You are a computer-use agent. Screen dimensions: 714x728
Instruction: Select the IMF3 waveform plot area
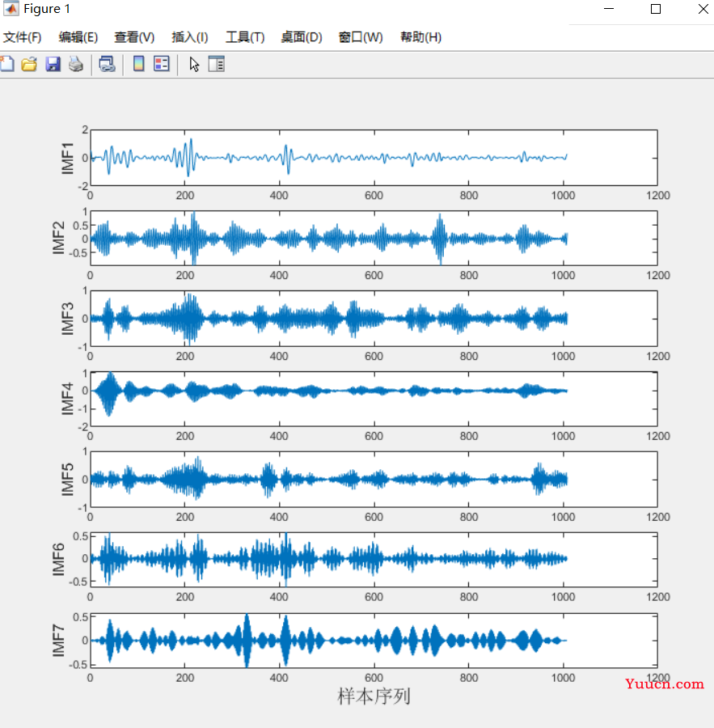(x=374, y=319)
